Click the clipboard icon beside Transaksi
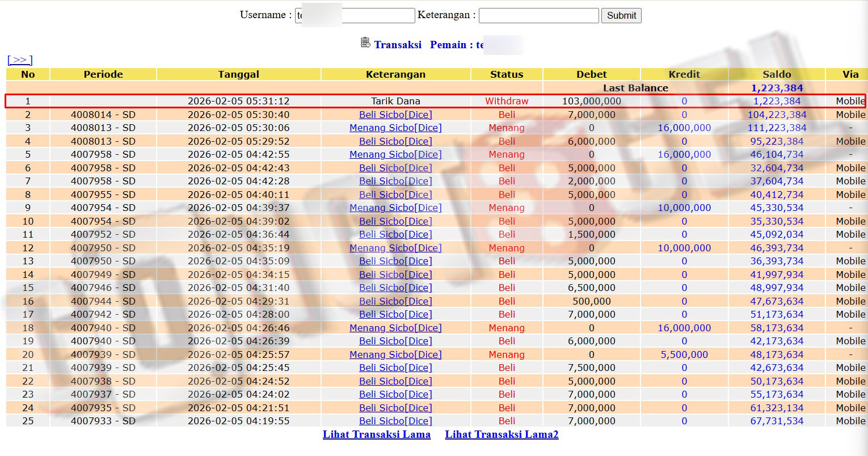868x456 pixels. point(366,43)
